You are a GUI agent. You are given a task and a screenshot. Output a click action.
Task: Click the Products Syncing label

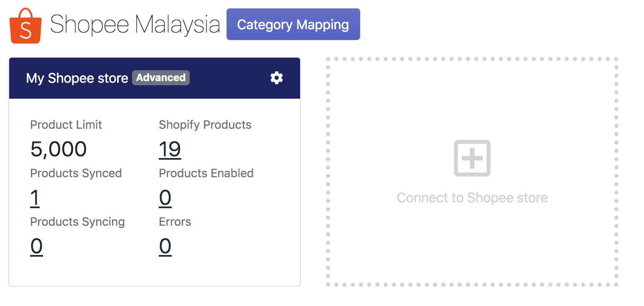77,222
